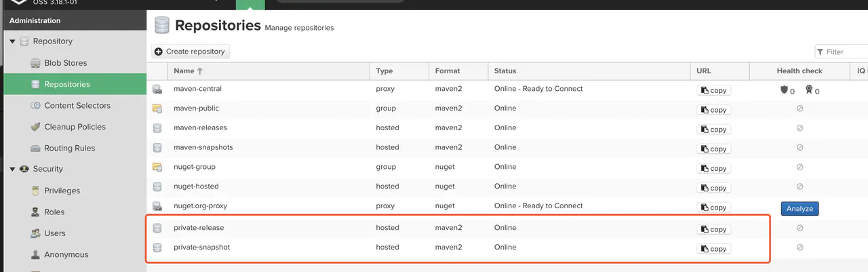Select the Repositories sidebar item
868x272 pixels.
click(66, 85)
